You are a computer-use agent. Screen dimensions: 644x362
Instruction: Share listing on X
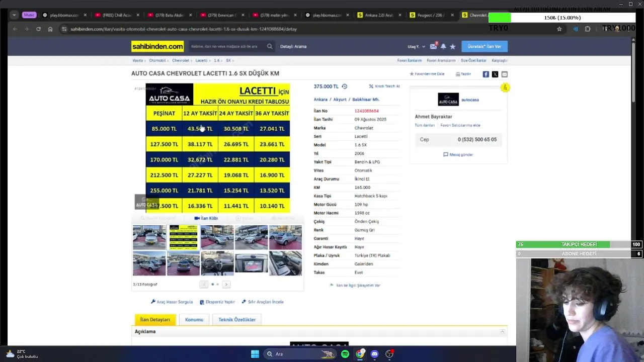tap(495, 74)
